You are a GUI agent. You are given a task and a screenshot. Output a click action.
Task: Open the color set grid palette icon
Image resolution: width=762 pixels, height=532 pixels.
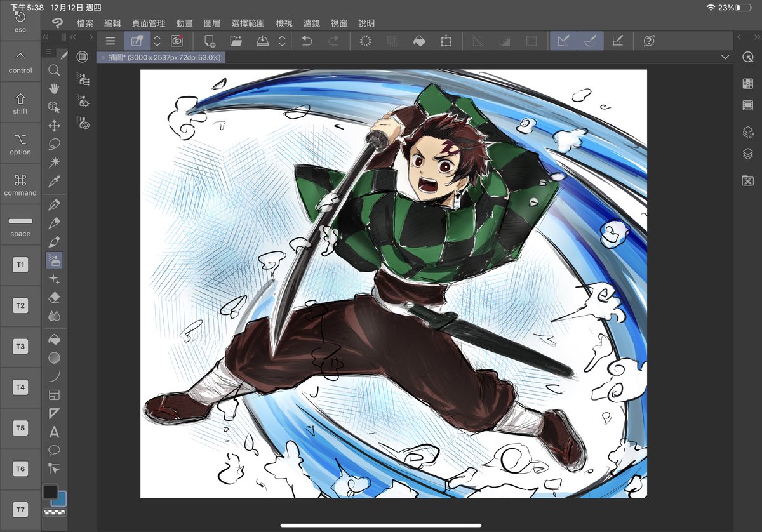tap(747, 84)
